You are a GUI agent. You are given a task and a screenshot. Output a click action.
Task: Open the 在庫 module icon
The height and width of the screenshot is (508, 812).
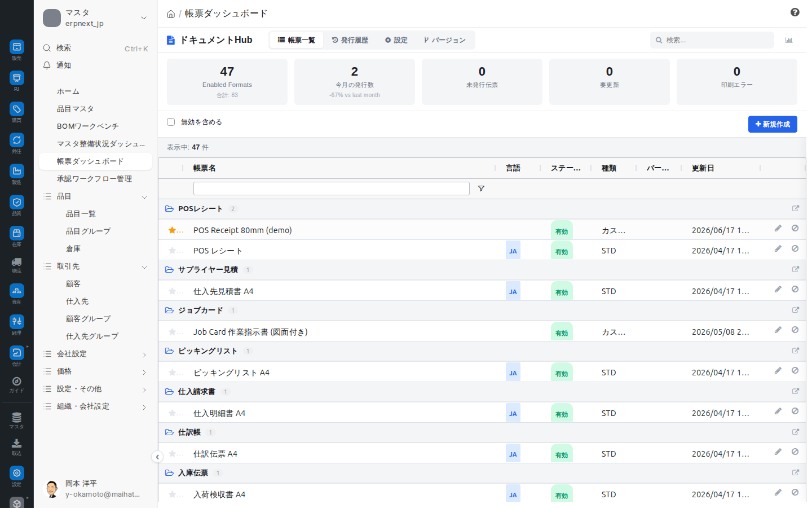click(16, 233)
